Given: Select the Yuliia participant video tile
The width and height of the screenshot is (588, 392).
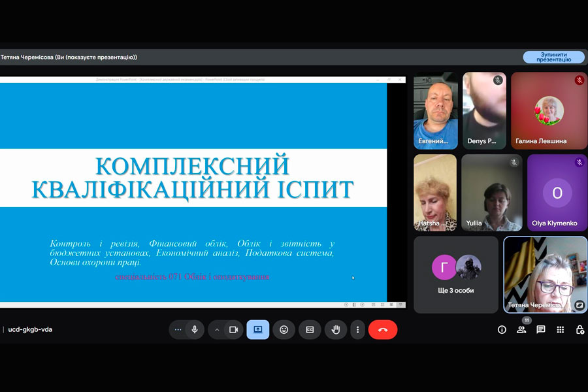Looking at the screenshot, I should 491,193.
